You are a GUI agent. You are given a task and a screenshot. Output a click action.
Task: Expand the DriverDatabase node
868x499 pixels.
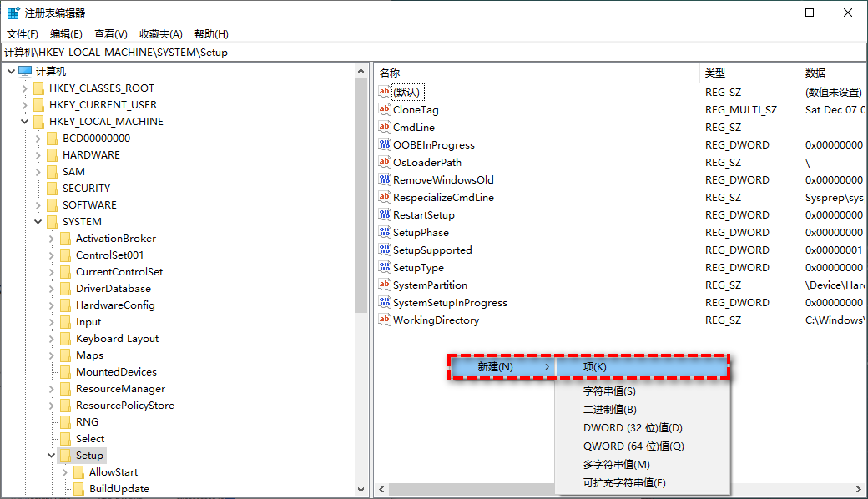coord(53,288)
